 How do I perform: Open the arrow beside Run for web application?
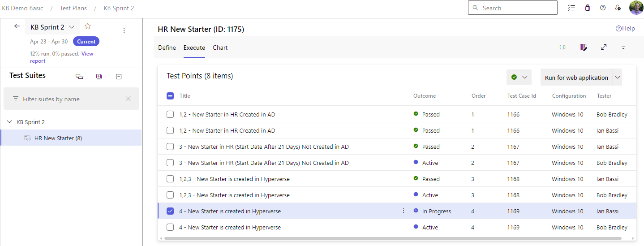click(618, 78)
